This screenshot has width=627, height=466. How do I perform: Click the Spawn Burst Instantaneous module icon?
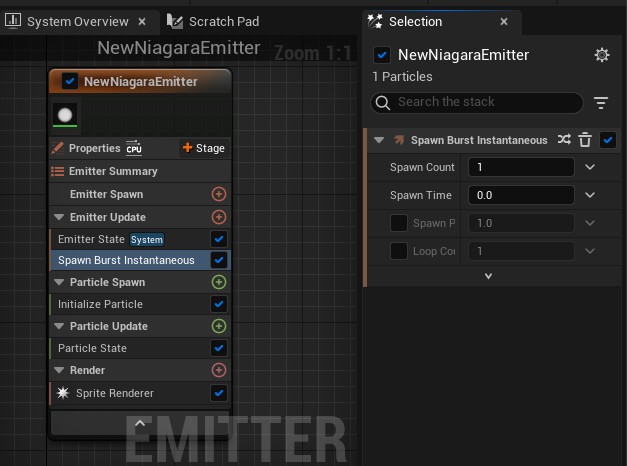tap(399, 140)
